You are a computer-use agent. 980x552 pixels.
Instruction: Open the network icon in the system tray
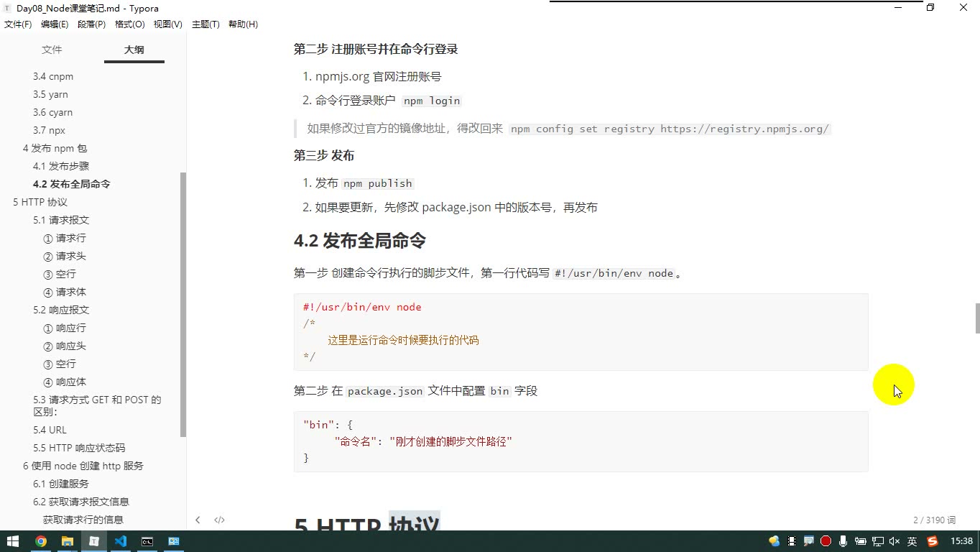(878, 541)
